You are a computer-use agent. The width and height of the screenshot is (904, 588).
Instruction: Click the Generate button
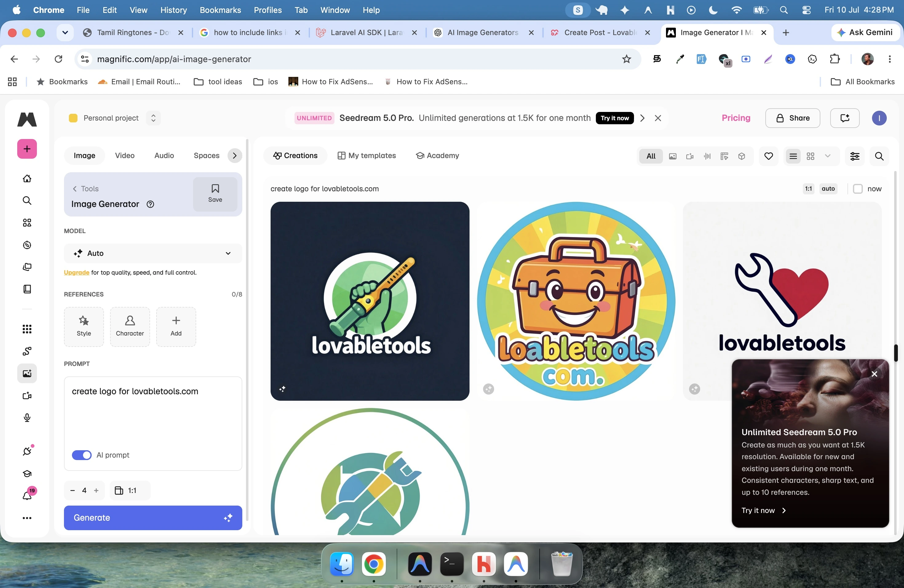(x=153, y=517)
